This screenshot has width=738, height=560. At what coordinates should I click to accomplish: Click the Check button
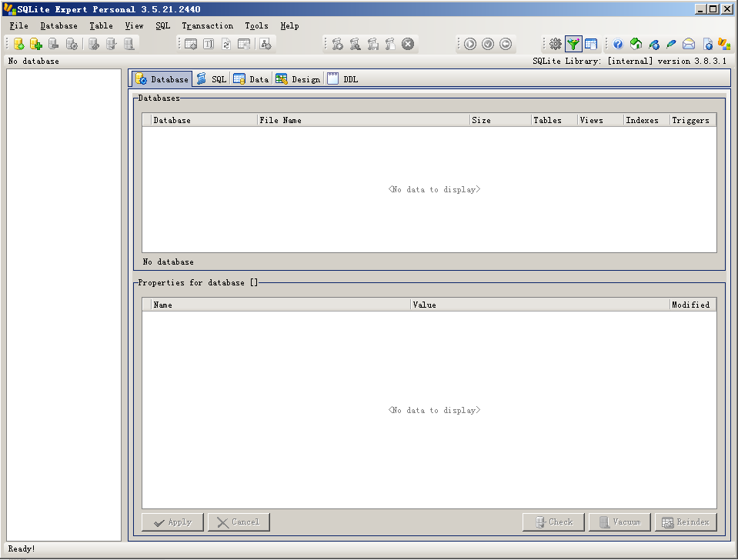coord(553,522)
